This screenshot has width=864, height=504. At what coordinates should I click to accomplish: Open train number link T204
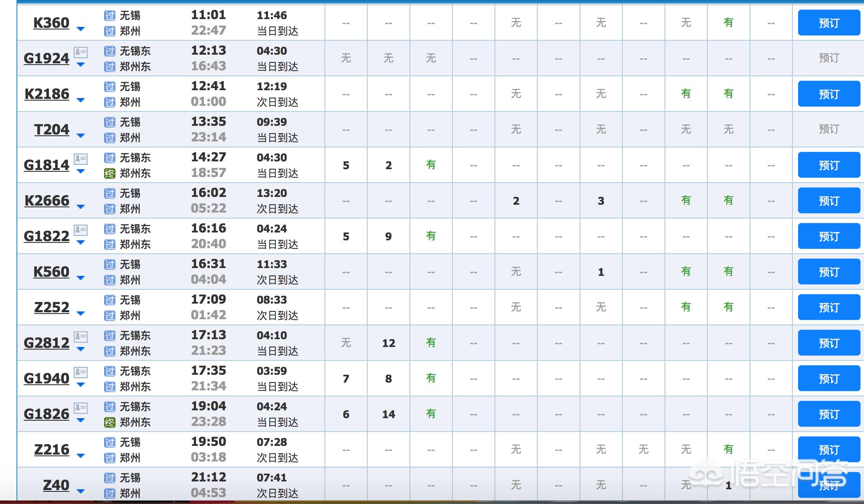[52, 130]
